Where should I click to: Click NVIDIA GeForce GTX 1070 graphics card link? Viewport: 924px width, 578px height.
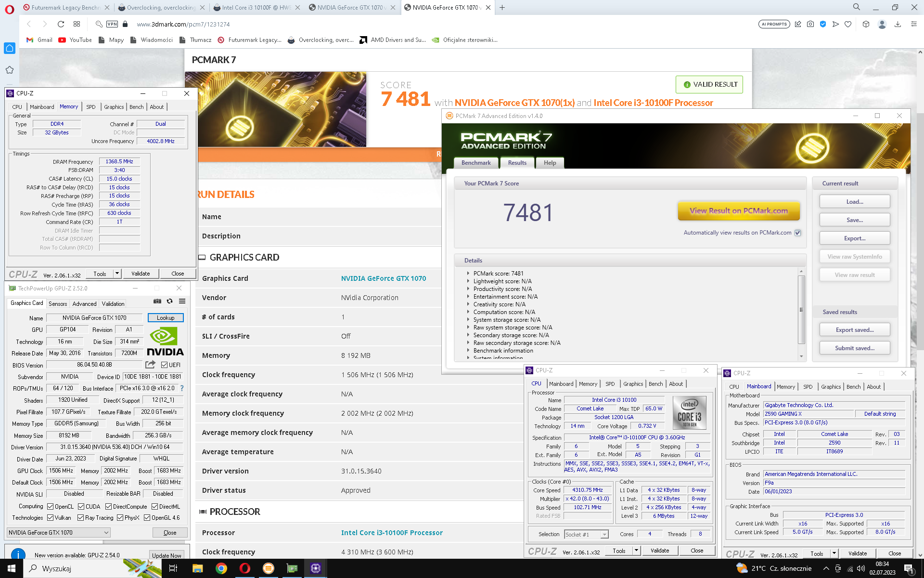[384, 278]
